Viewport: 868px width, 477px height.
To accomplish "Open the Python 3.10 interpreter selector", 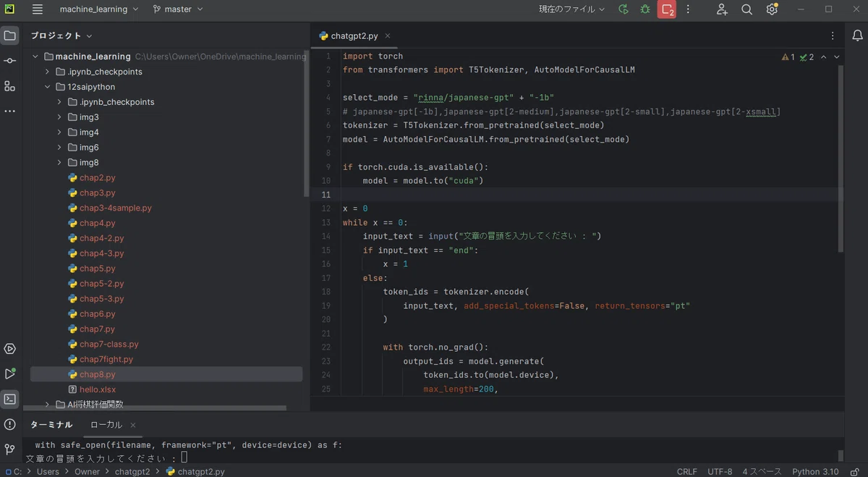I will [x=815, y=471].
